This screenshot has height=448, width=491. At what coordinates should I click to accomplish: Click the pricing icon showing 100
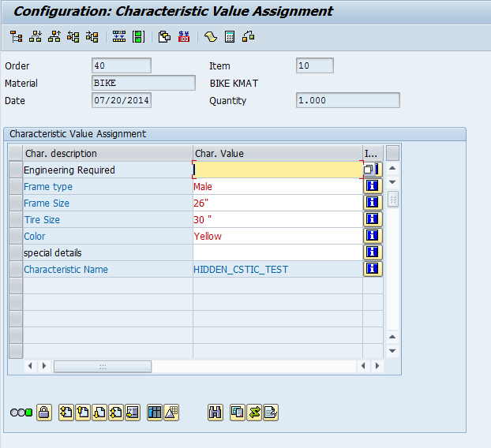[184, 37]
